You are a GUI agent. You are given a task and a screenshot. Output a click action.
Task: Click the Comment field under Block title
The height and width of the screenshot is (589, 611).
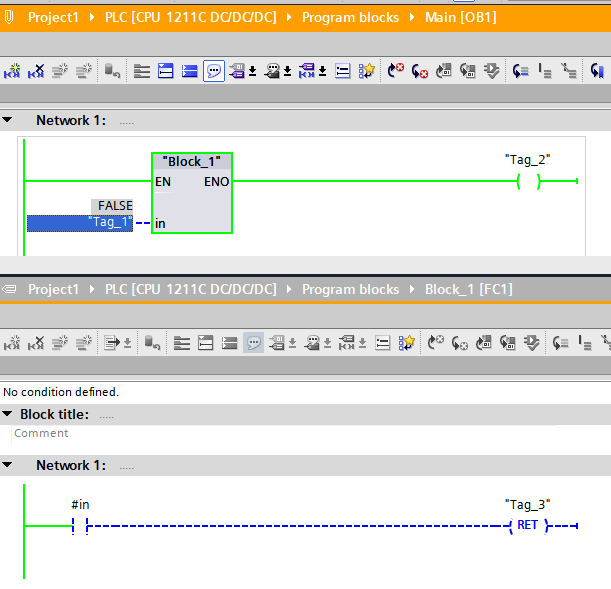tap(42, 433)
